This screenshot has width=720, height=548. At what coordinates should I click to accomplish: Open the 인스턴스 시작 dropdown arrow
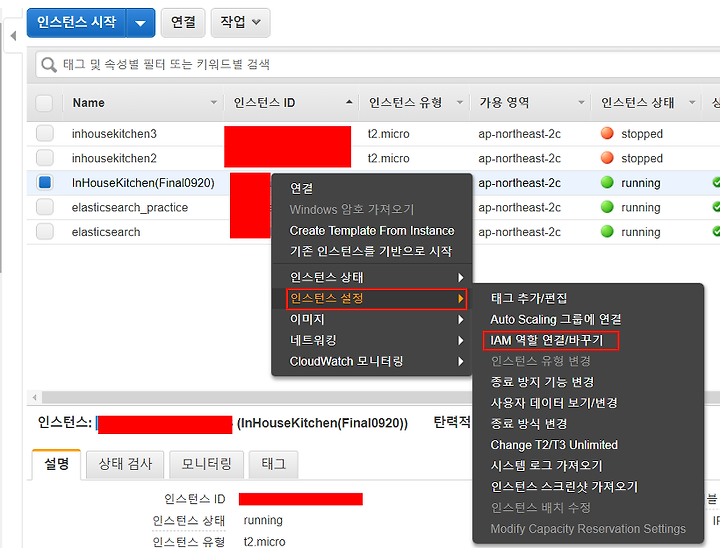(141, 23)
